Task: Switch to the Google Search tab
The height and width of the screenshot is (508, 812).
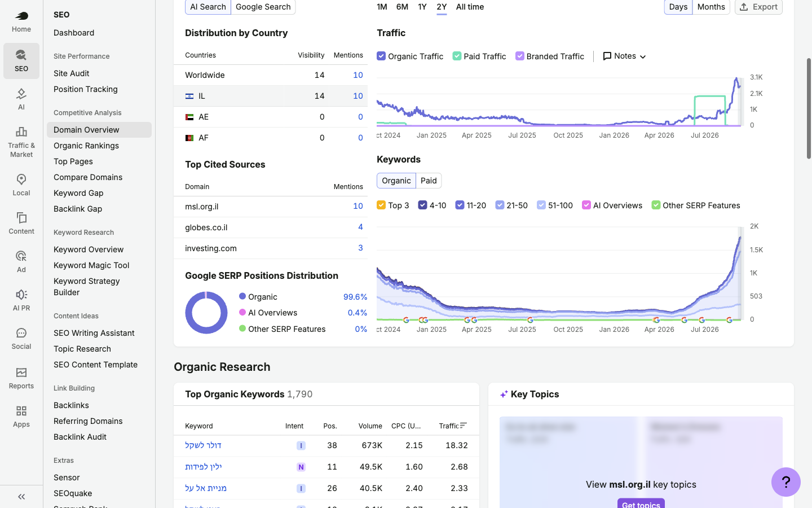Action: click(x=263, y=7)
